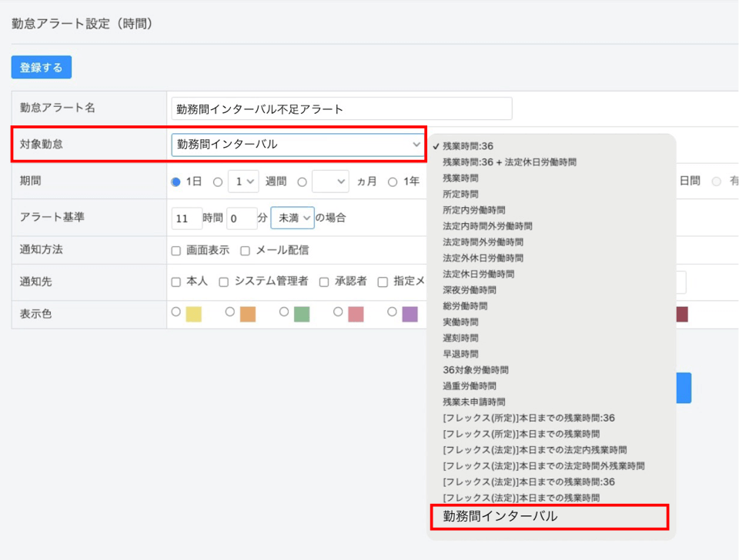Click the 勤怠アラート名 text field
739x560 pixels.
pos(342,109)
